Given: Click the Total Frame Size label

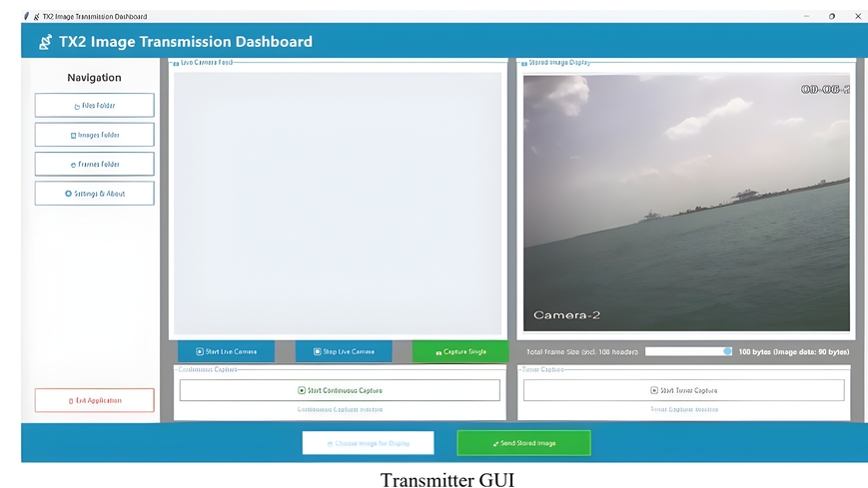Looking at the screenshot, I should (x=581, y=351).
